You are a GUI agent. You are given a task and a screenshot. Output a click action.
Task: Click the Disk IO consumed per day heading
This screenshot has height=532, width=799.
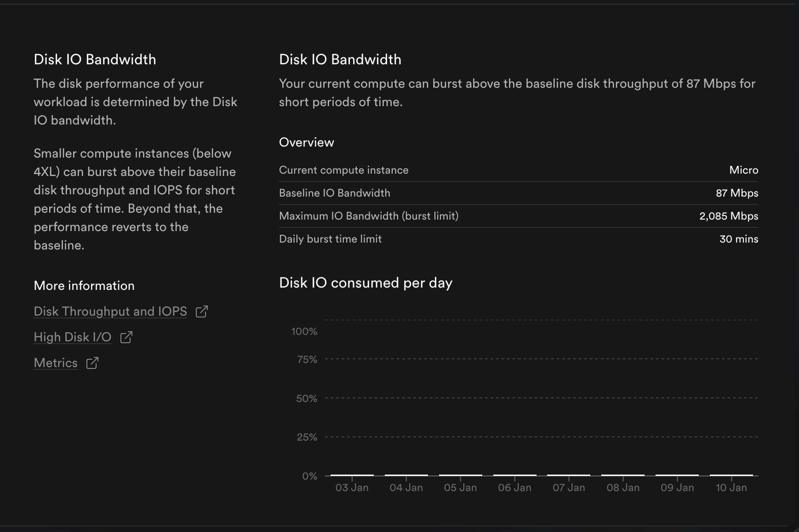pyautogui.click(x=365, y=283)
